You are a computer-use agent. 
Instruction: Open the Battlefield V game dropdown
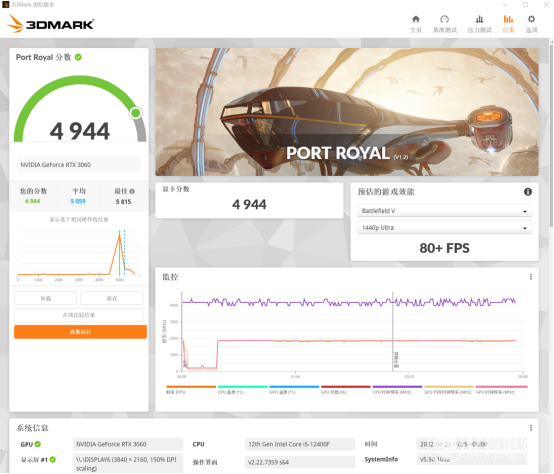pyautogui.click(x=444, y=211)
